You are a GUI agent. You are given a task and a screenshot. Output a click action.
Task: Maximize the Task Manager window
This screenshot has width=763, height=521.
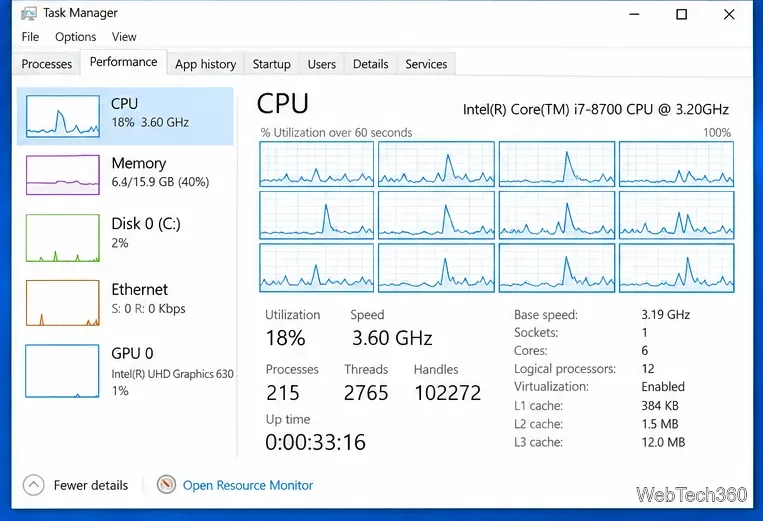(x=682, y=14)
